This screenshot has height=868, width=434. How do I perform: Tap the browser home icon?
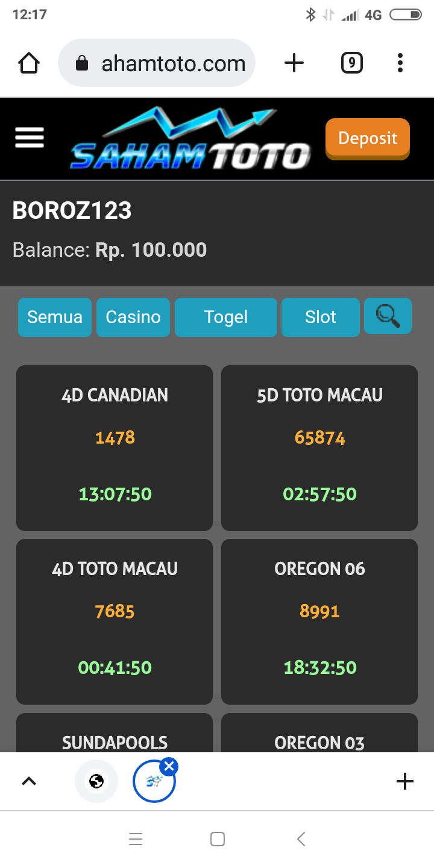point(29,63)
